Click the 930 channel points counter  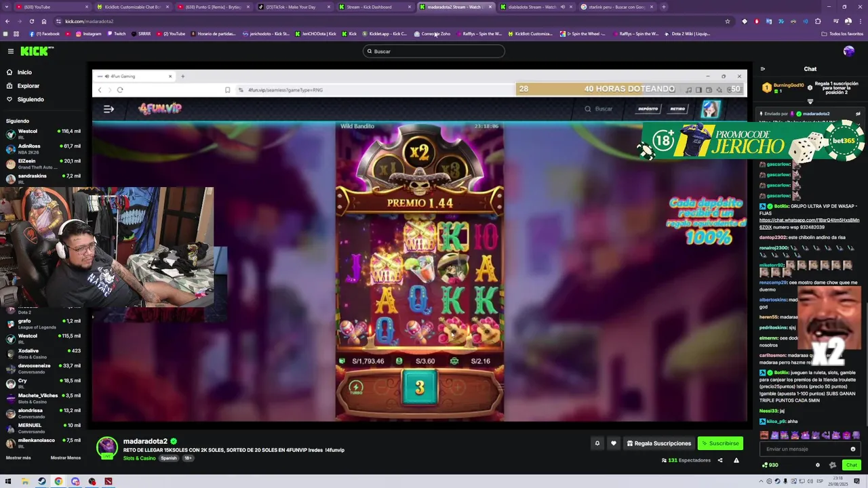point(770,465)
